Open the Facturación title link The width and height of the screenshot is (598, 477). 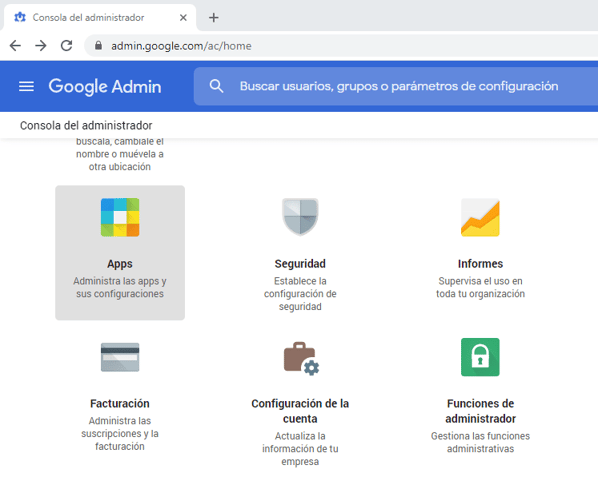120,403
